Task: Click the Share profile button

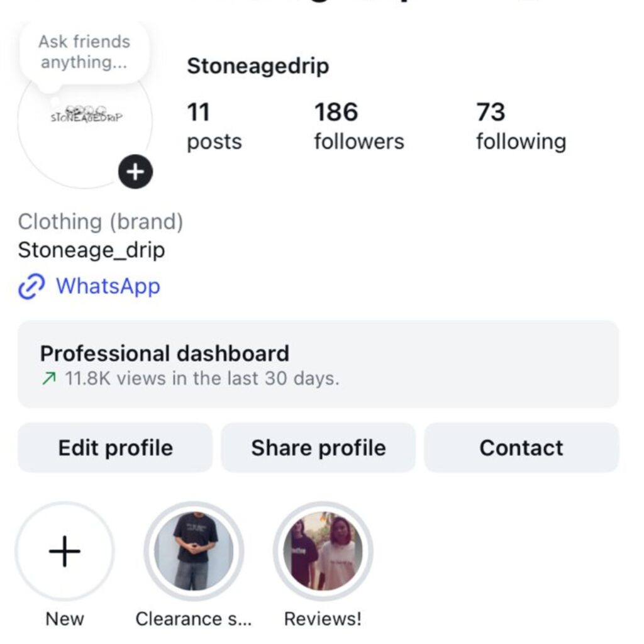Action: click(x=318, y=448)
